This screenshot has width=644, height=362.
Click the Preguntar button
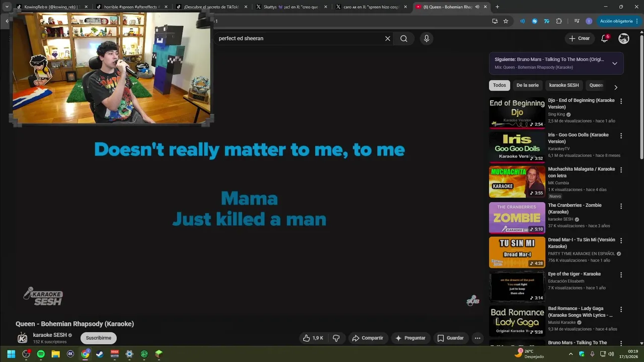tap(411, 338)
